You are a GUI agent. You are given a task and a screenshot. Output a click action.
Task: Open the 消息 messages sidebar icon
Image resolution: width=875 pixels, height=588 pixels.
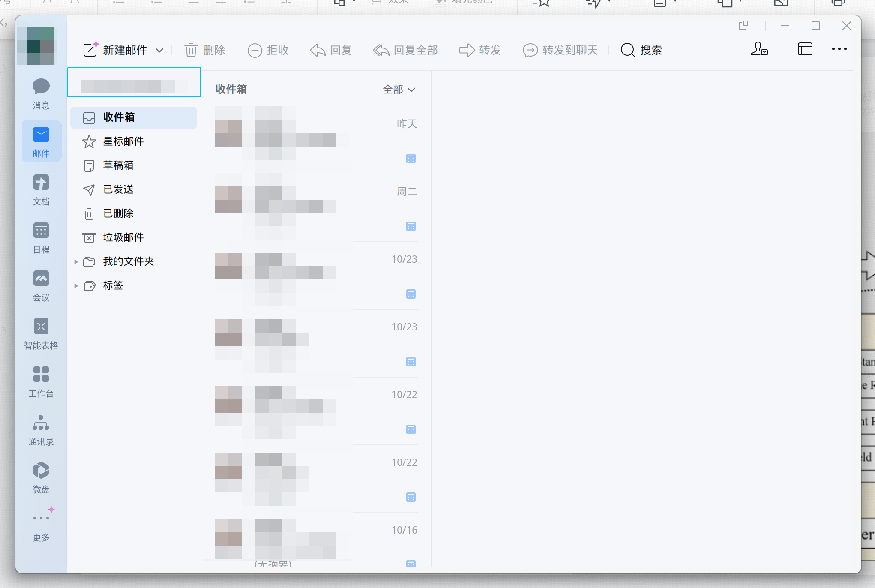pyautogui.click(x=41, y=94)
